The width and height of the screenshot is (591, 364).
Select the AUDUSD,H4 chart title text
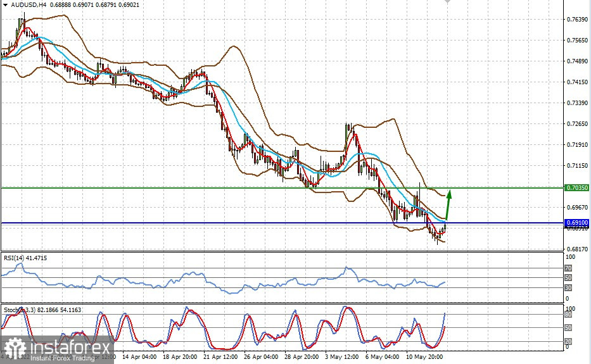[29, 5]
